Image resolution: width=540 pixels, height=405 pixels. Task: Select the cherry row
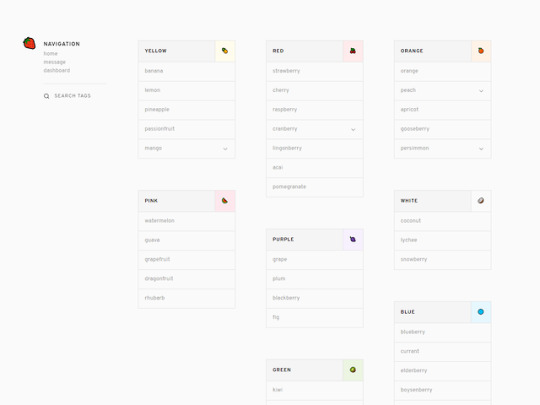click(315, 91)
